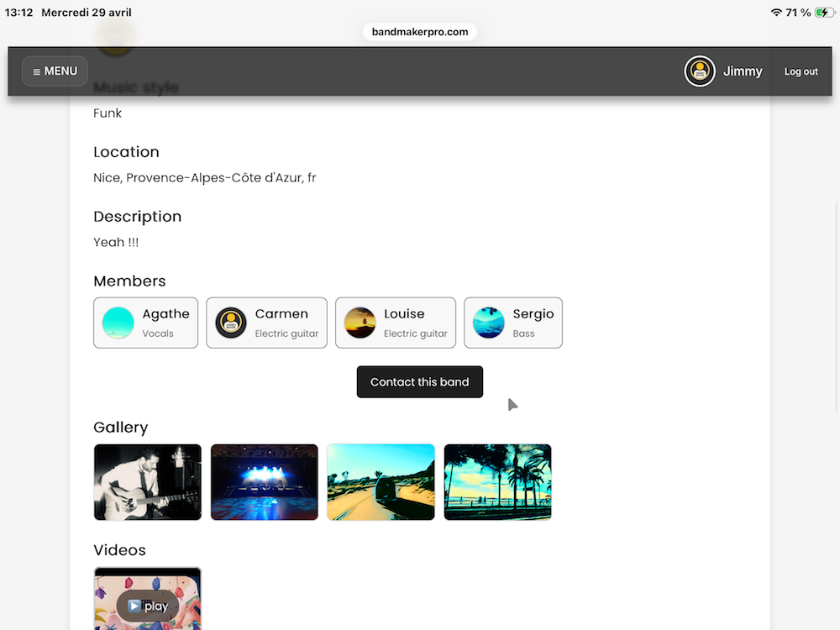The width and height of the screenshot is (840, 630).
Task: Tap the 'Mercredi 29 avril' date
Action: (x=87, y=13)
